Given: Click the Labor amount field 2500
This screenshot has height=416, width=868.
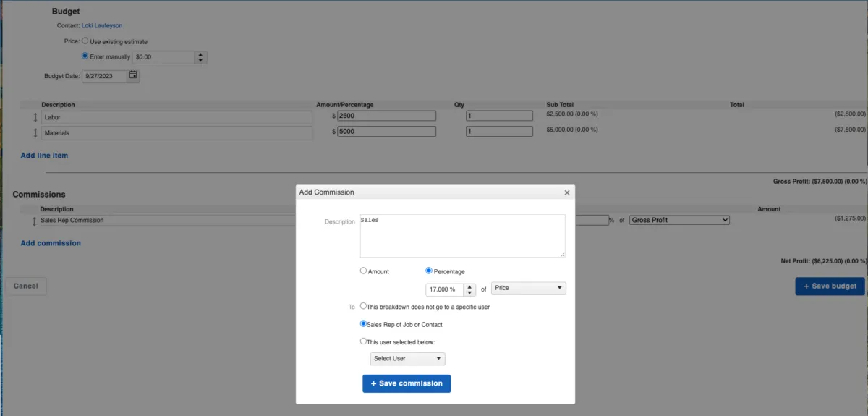Looking at the screenshot, I should point(387,116).
